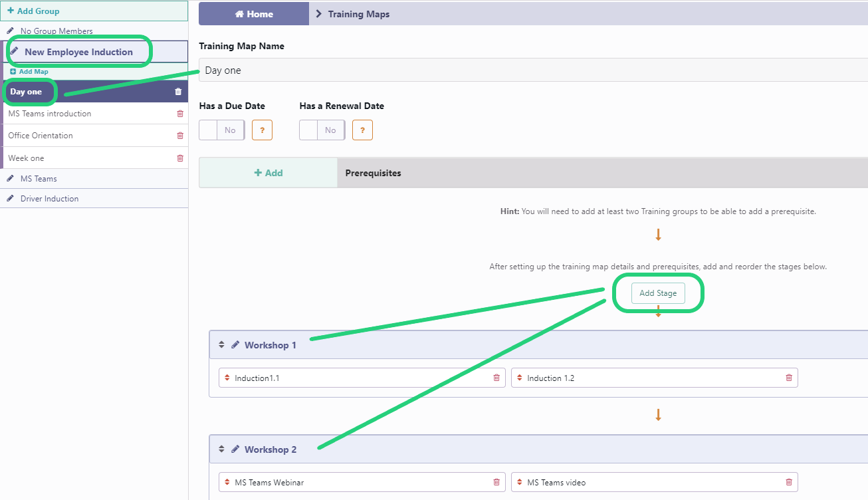
Task: Open the Prerequisites tab
Action: (x=373, y=173)
